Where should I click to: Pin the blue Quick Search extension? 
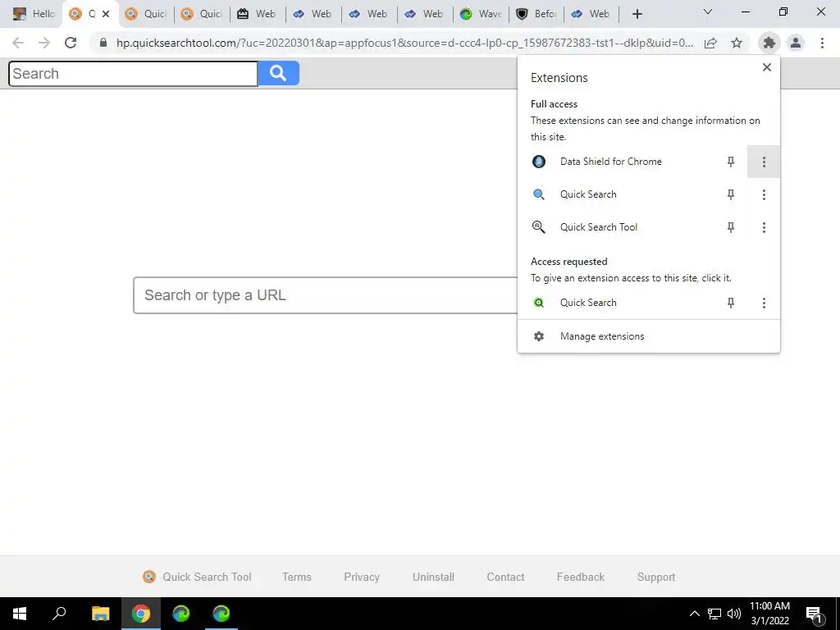[730, 194]
